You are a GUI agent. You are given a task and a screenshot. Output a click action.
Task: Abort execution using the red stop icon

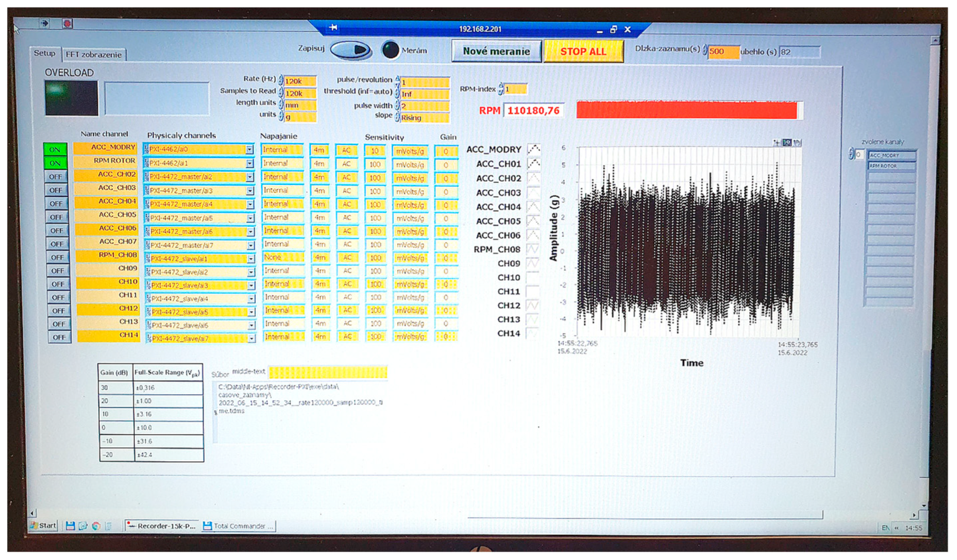click(x=67, y=23)
